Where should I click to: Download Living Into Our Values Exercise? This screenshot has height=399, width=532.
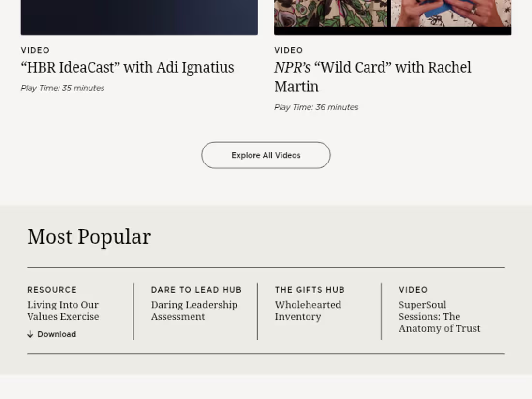(x=52, y=334)
